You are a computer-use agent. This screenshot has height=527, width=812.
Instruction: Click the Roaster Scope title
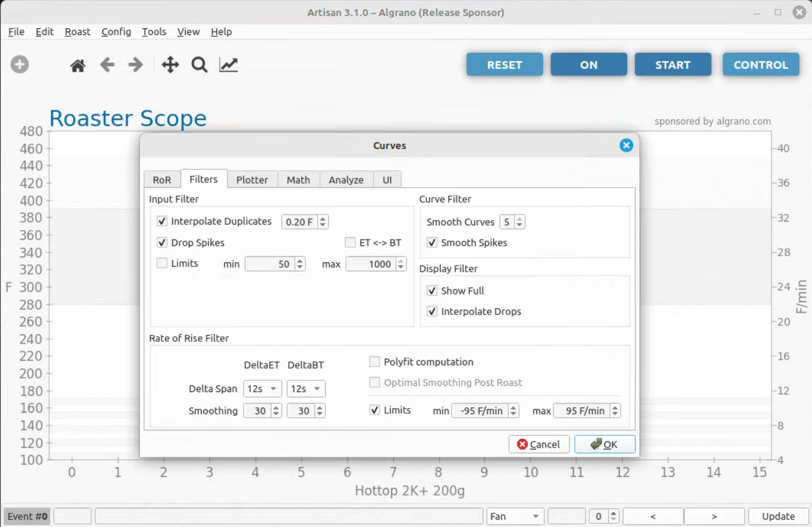click(128, 118)
